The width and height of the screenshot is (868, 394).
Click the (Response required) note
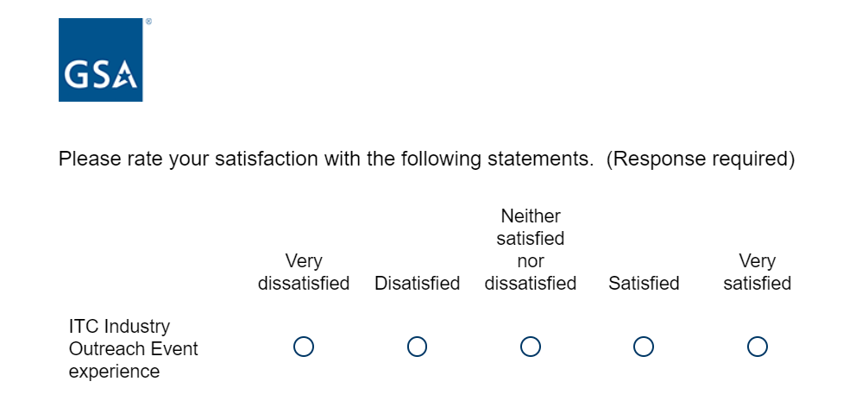pyautogui.click(x=700, y=159)
